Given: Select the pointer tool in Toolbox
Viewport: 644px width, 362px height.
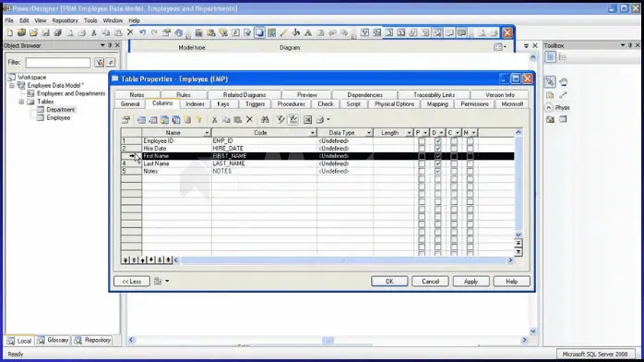Looking at the screenshot, I should (x=550, y=82).
